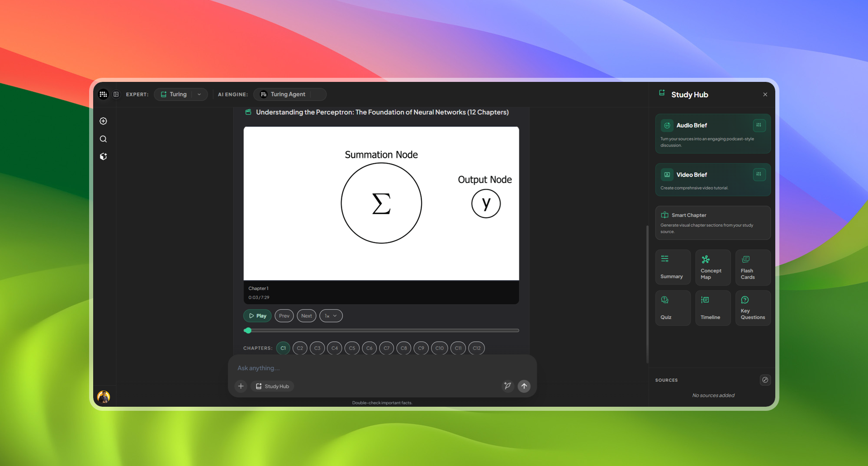
Task: Select chapter C5
Action: (x=352, y=348)
